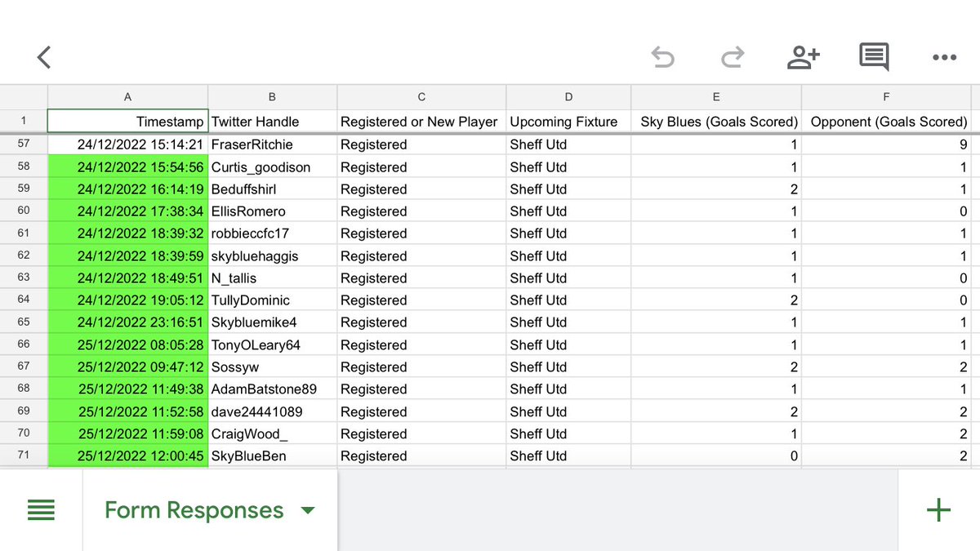This screenshot has width=980, height=551.
Task: Tap the back arrow icon
Action: pos(44,57)
